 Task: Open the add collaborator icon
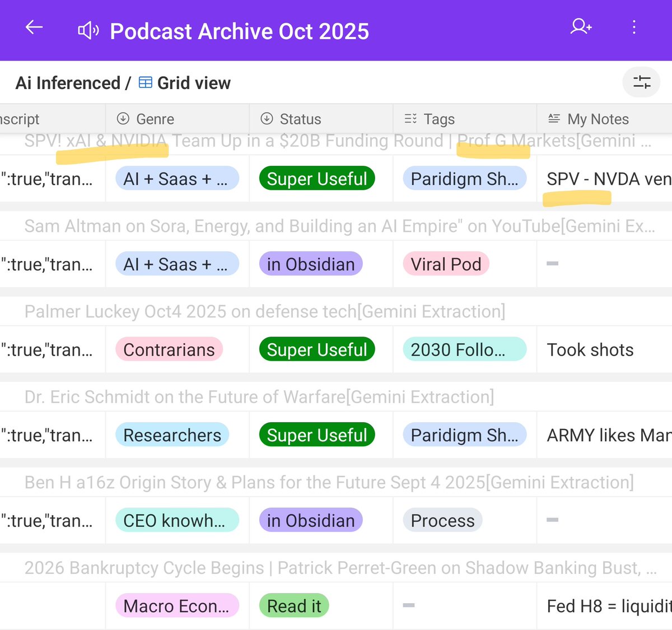581,26
